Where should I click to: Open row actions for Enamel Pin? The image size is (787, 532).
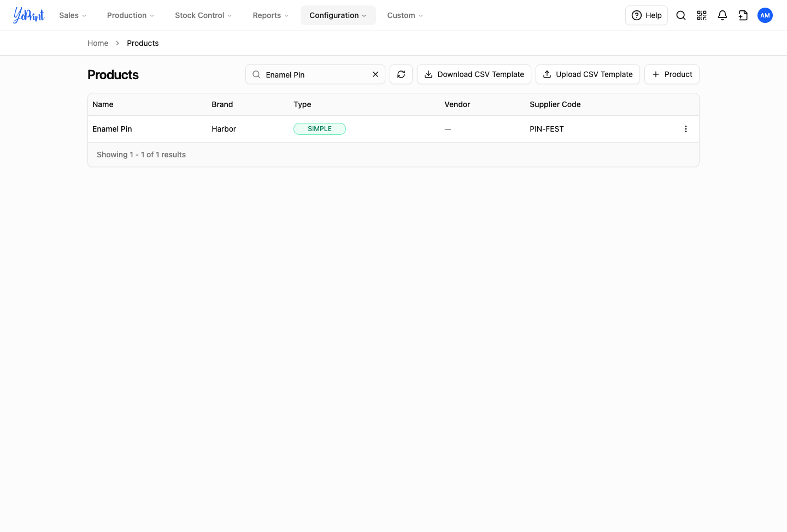(x=686, y=129)
